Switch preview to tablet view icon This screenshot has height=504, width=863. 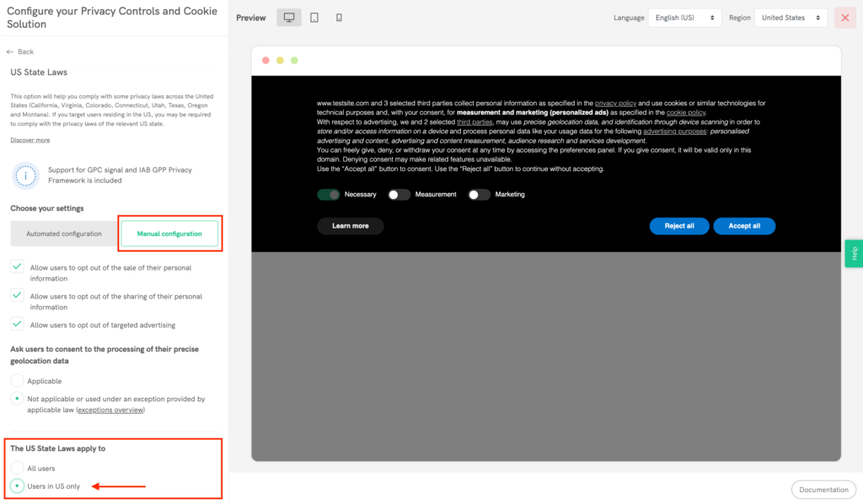[314, 18]
